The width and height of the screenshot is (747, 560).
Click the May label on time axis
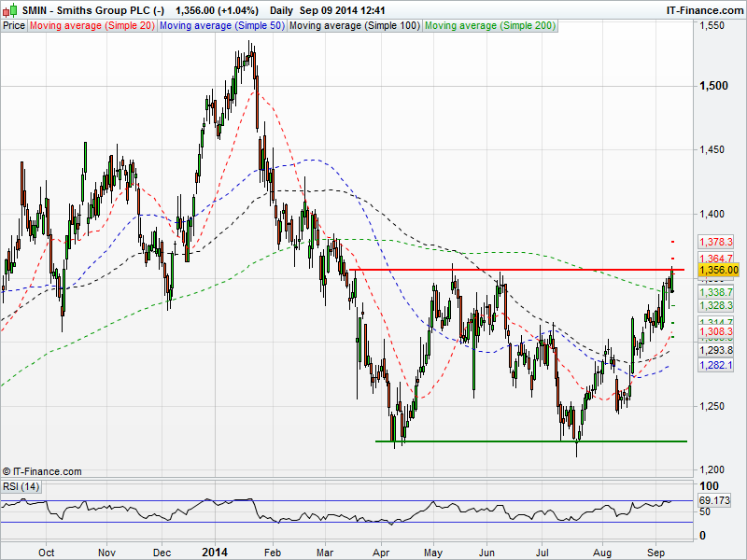433,553
